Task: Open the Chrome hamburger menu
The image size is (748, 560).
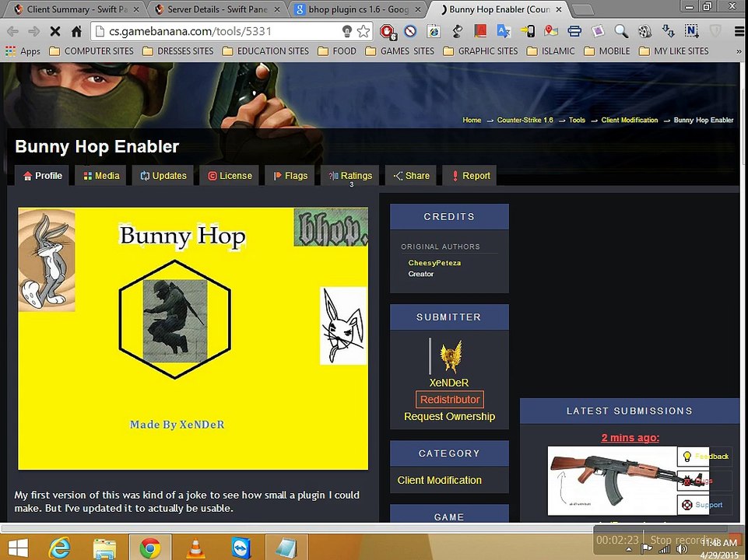Action: 739,31
